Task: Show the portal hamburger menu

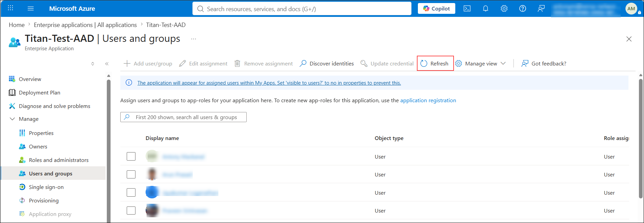Action: 31,8
